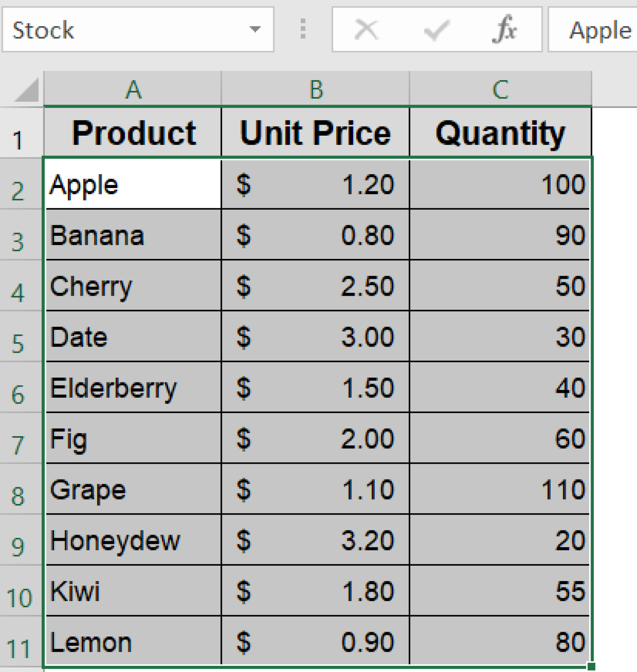
Task: Click the Cancel X icon beside formula bar
Action: 366,29
